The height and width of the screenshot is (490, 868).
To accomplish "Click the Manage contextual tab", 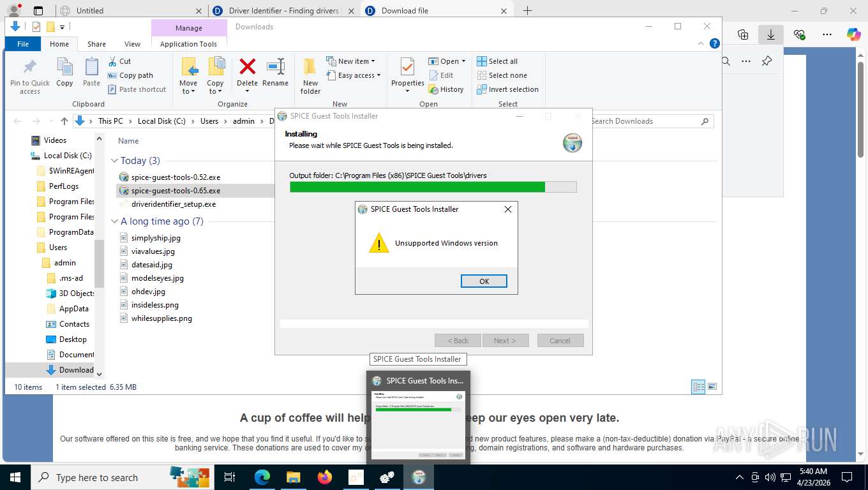I will tap(189, 28).
